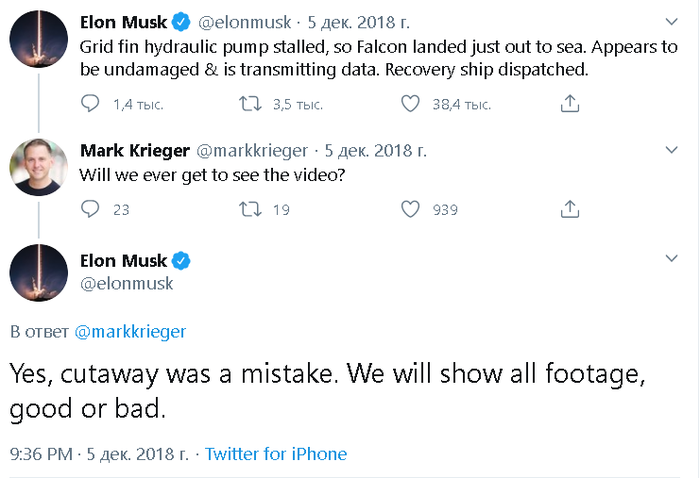The height and width of the screenshot is (478, 700).
Task: Like Elon Musk's first tweet
Action: tap(410, 103)
